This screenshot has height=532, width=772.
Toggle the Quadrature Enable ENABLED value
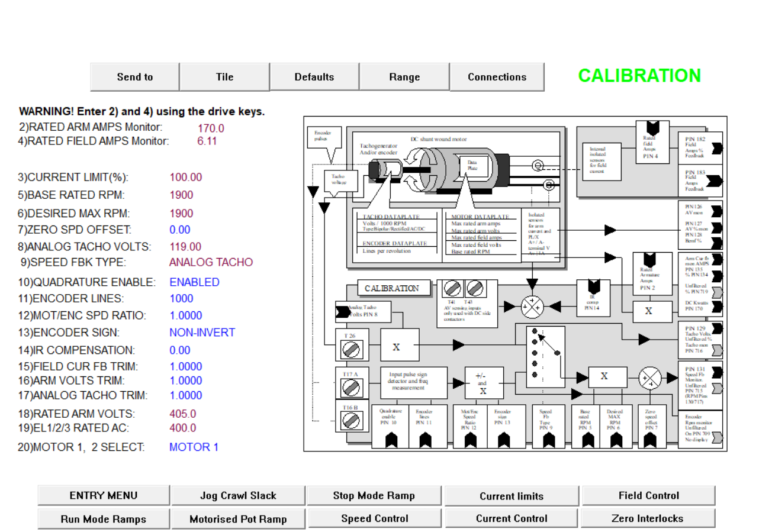point(194,282)
